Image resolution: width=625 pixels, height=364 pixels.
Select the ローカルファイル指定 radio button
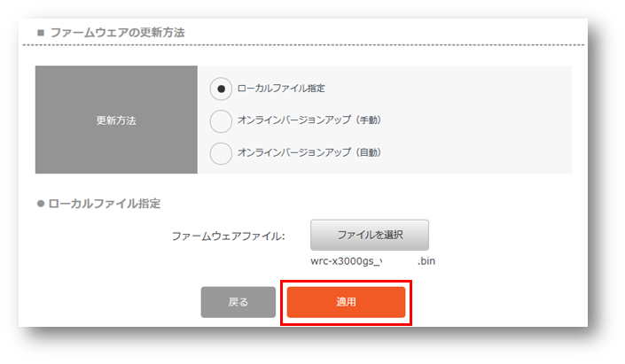point(221,89)
